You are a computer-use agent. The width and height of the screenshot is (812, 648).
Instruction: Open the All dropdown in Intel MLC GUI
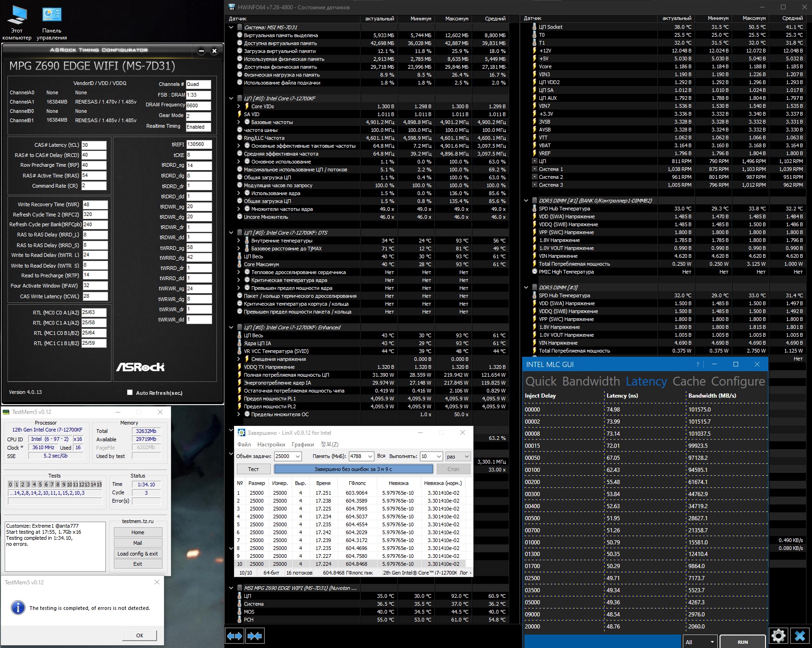point(700,641)
